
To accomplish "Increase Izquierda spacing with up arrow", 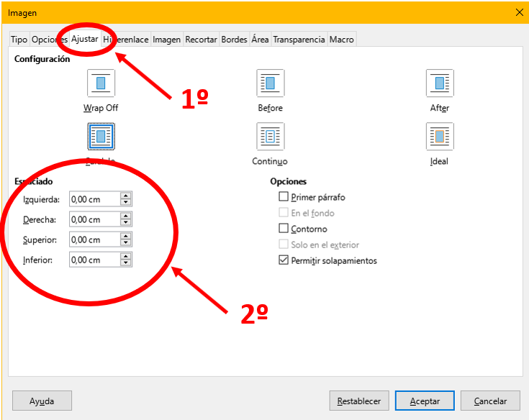I will pos(126,196).
